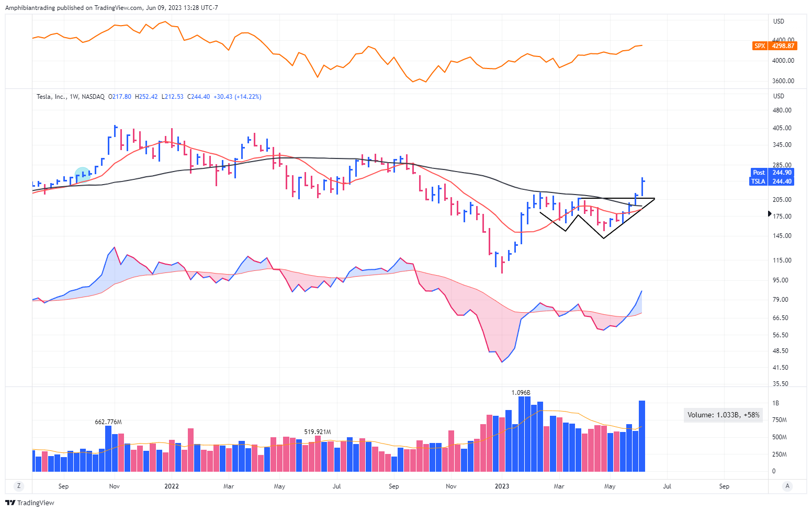
Task: Click the 519.921M volume label
Action: point(318,432)
